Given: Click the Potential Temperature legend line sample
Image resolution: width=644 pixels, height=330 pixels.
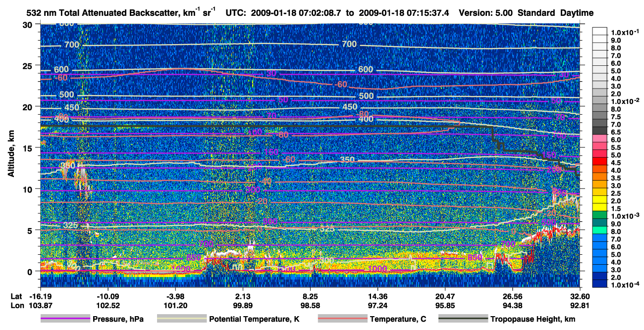Looking at the screenshot, I should tap(181, 319).
